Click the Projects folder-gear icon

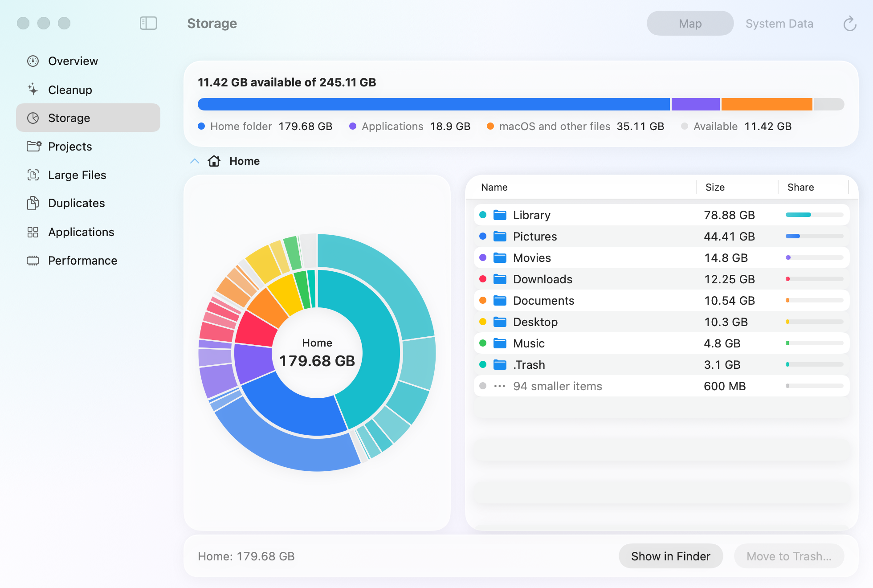coord(34,146)
